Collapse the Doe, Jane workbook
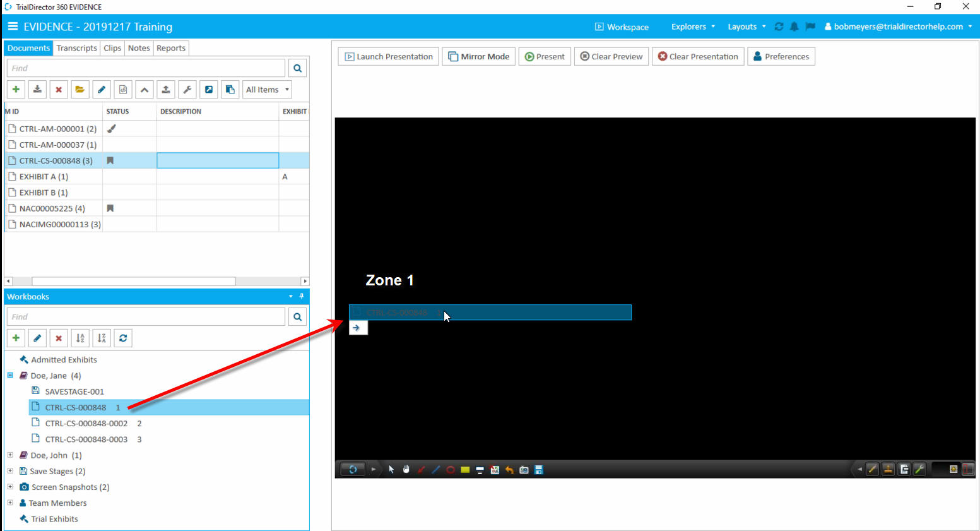The image size is (980, 531). [x=10, y=376]
